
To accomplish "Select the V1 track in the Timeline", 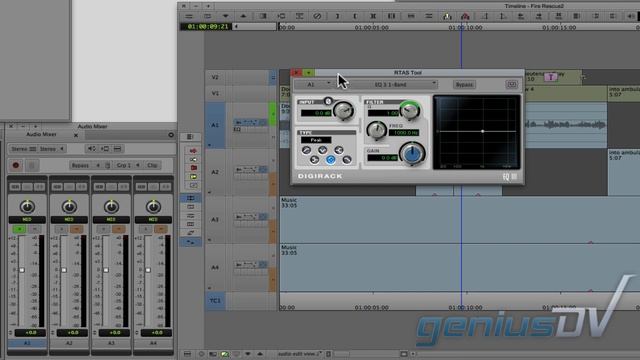I will coord(215,93).
